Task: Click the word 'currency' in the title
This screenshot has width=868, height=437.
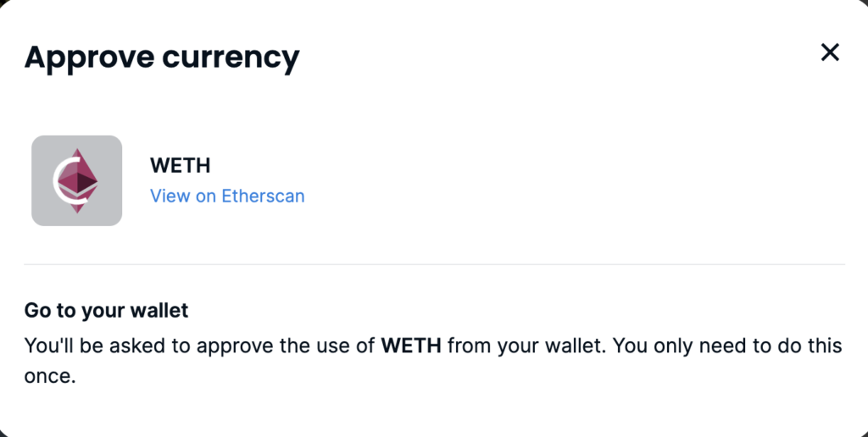Action: click(x=231, y=58)
